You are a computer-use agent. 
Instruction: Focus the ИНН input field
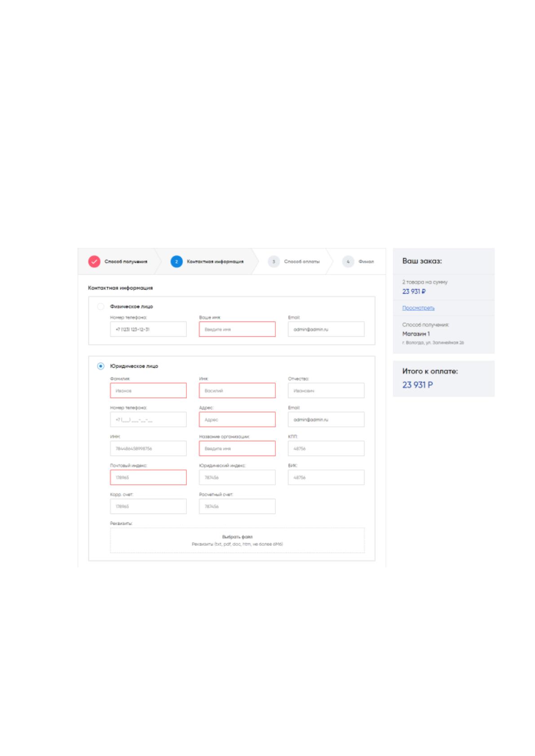(x=148, y=448)
